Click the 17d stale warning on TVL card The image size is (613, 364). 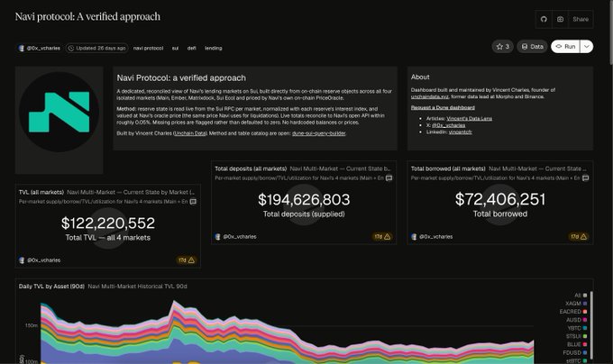(187, 260)
